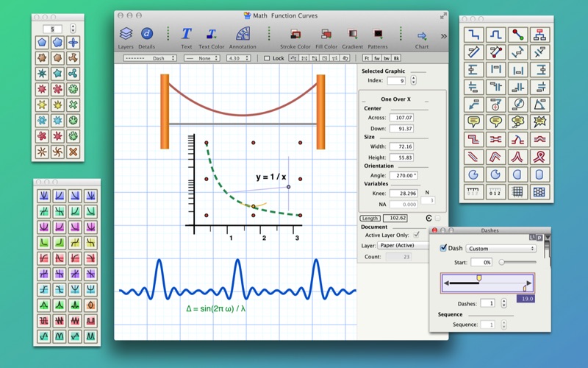Screen dimensions: 588x368
Task: Click the circular reverse-direction icon near Length
Action: tap(429, 218)
